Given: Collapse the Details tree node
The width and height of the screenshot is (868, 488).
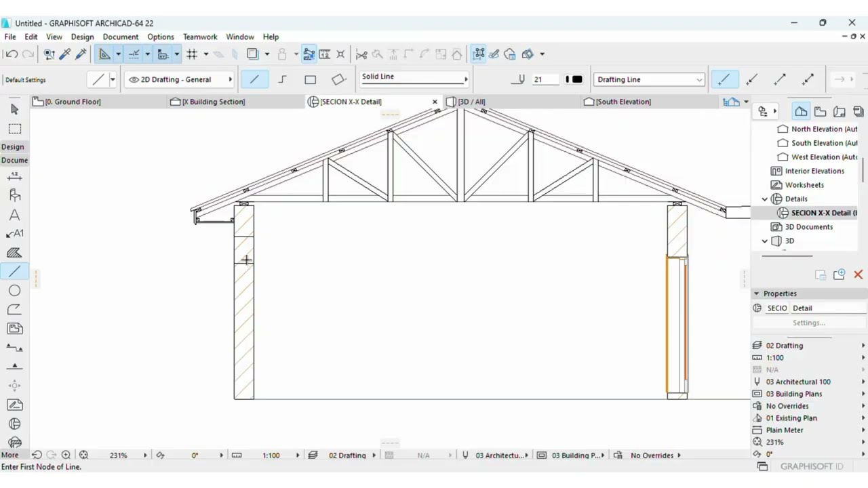Looking at the screenshot, I should [x=765, y=199].
